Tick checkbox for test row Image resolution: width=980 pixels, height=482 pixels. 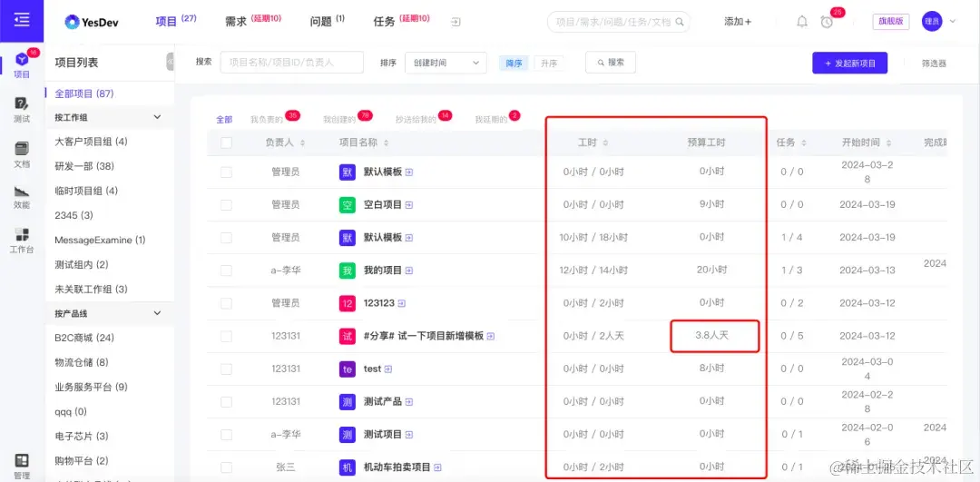226,369
